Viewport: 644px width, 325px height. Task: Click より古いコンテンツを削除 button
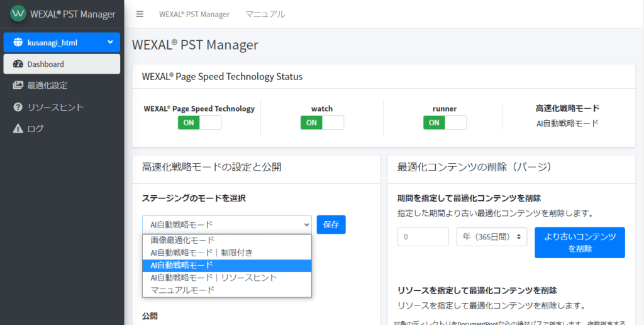coord(579,242)
